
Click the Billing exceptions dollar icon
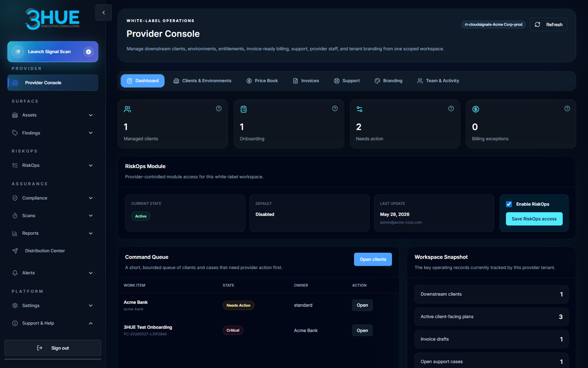[x=476, y=109]
